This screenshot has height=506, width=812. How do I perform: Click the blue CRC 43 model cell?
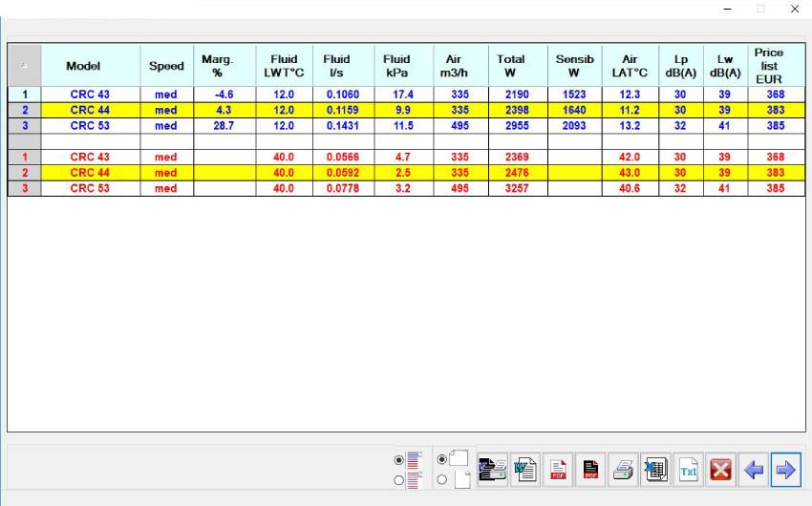point(91,95)
